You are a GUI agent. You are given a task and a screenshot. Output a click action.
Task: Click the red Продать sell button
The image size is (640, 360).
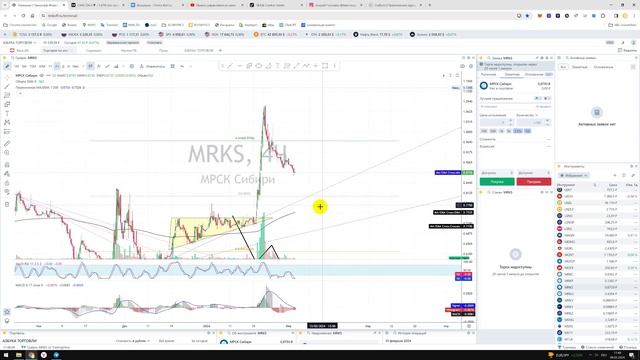click(x=534, y=182)
